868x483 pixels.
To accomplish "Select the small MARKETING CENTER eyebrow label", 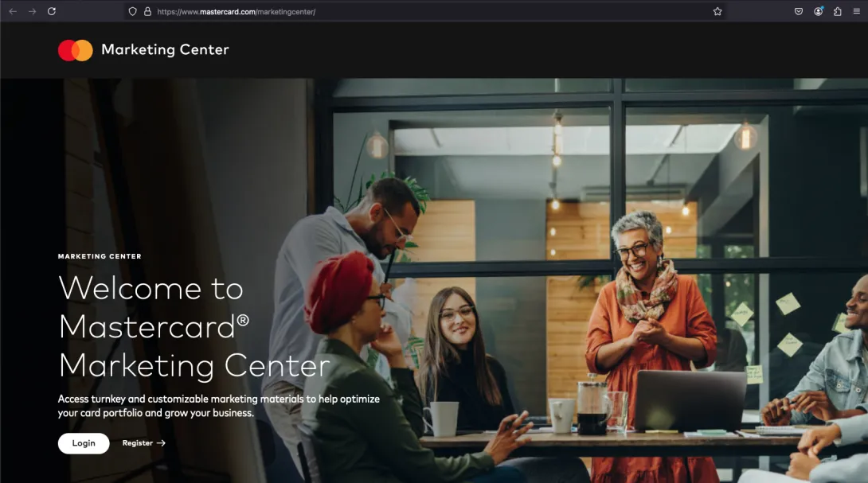I will (100, 256).
